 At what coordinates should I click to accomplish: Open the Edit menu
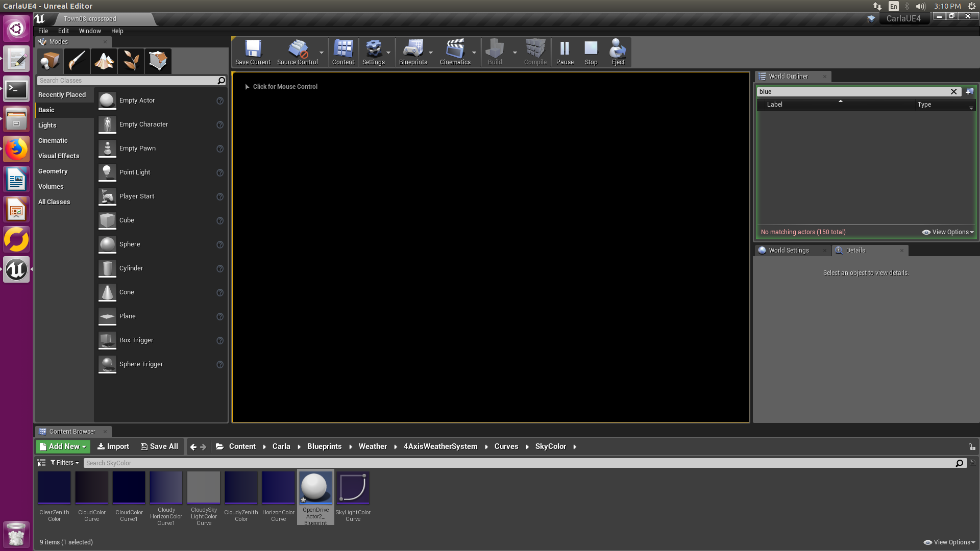coord(63,31)
